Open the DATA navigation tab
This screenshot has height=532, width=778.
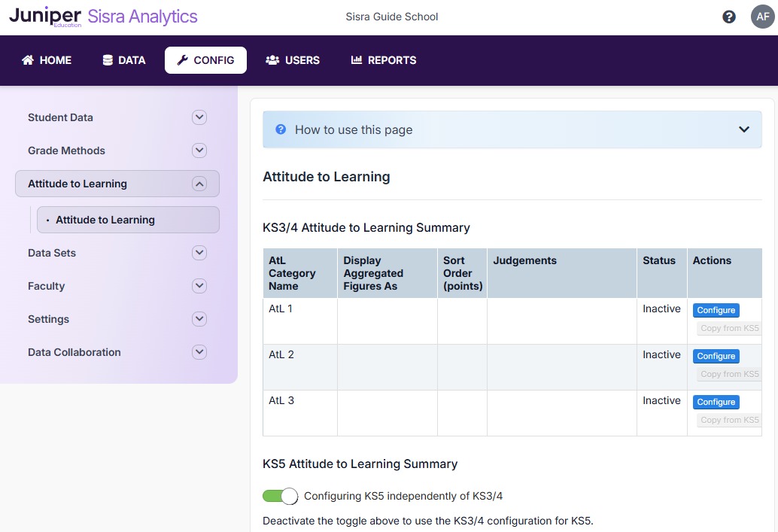tap(124, 60)
